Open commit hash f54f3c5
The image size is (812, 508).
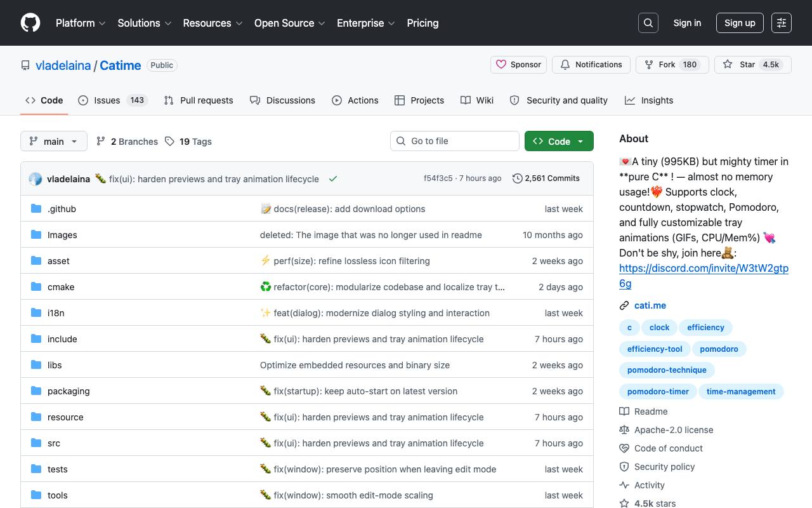(x=438, y=178)
